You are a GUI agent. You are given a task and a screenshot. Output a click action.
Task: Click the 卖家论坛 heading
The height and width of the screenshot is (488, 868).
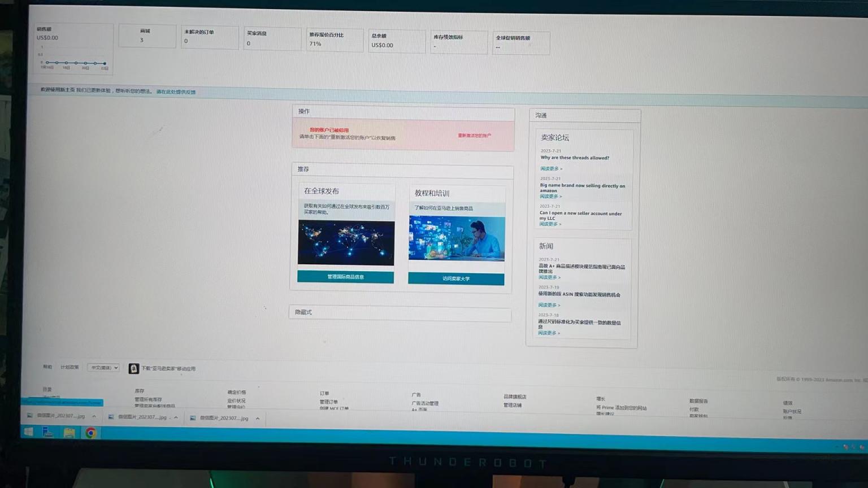point(555,137)
